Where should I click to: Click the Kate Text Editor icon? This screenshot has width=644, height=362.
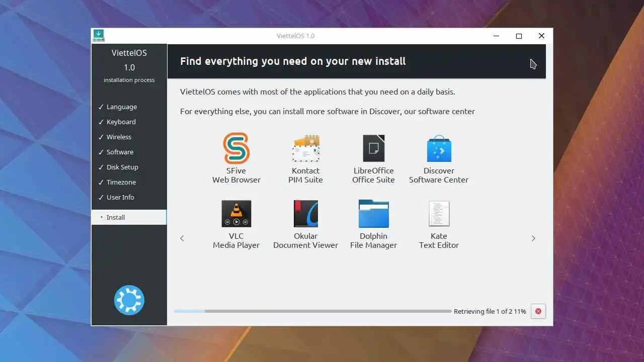(439, 214)
